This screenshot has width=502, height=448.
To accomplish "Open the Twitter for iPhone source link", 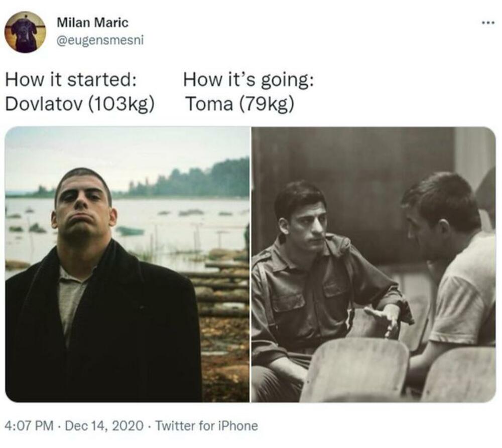I will pyautogui.click(x=206, y=426).
